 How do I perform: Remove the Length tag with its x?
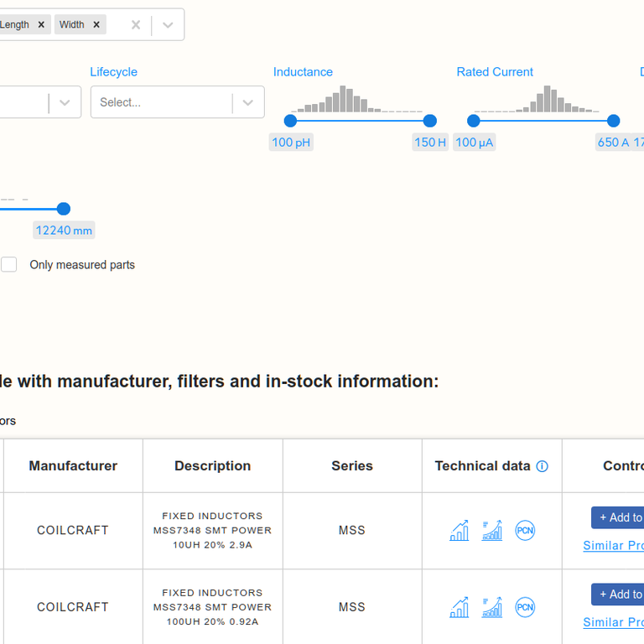(41, 24)
